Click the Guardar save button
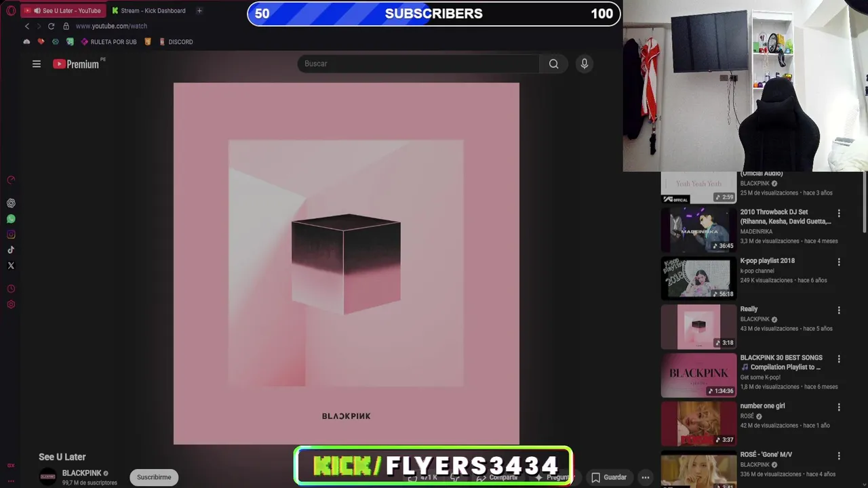 click(608, 477)
